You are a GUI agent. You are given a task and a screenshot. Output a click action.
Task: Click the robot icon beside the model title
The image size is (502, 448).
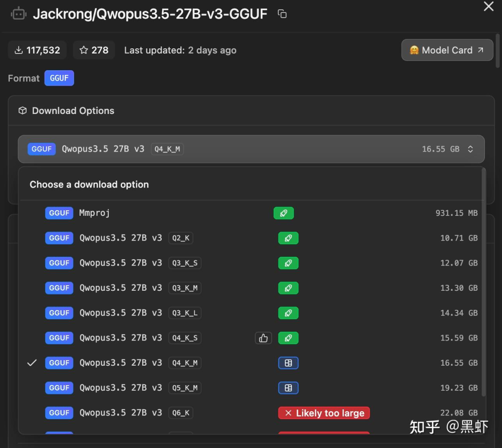[19, 14]
